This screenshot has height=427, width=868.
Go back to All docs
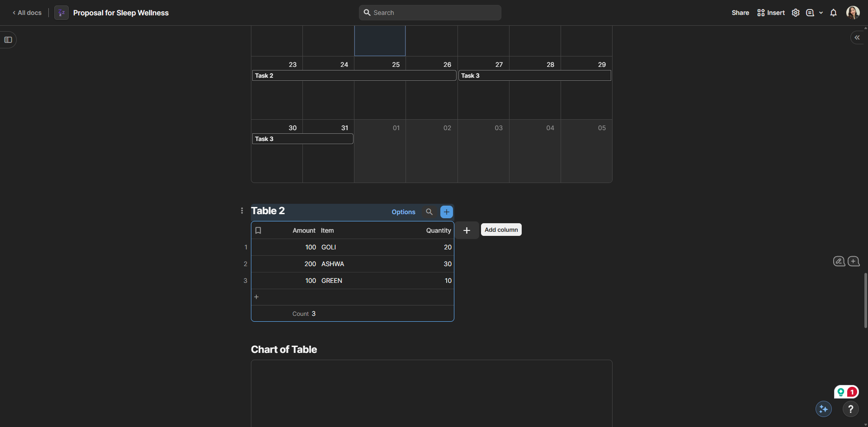[27, 13]
